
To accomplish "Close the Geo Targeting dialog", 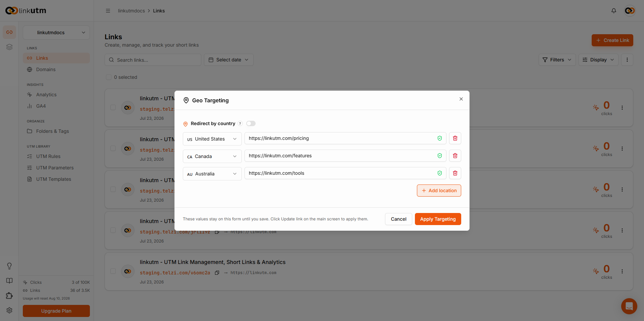I will pyautogui.click(x=461, y=99).
